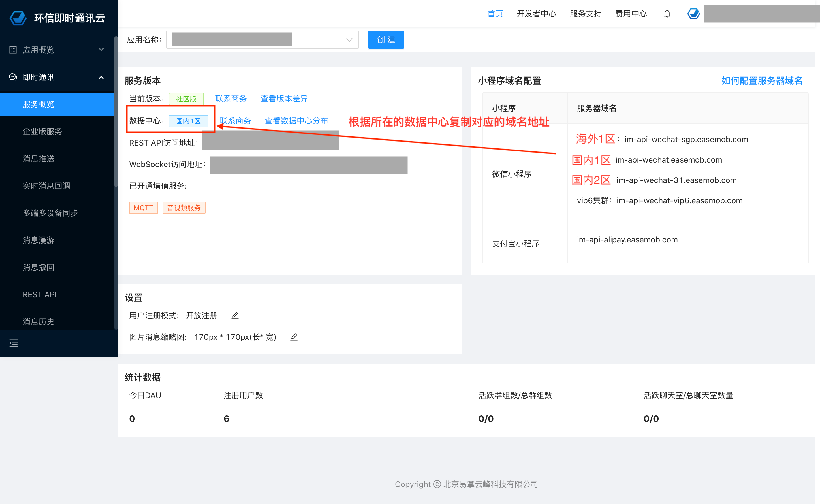Go to 首页 in top navigation
This screenshot has width=820, height=504.
tap(495, 14)
